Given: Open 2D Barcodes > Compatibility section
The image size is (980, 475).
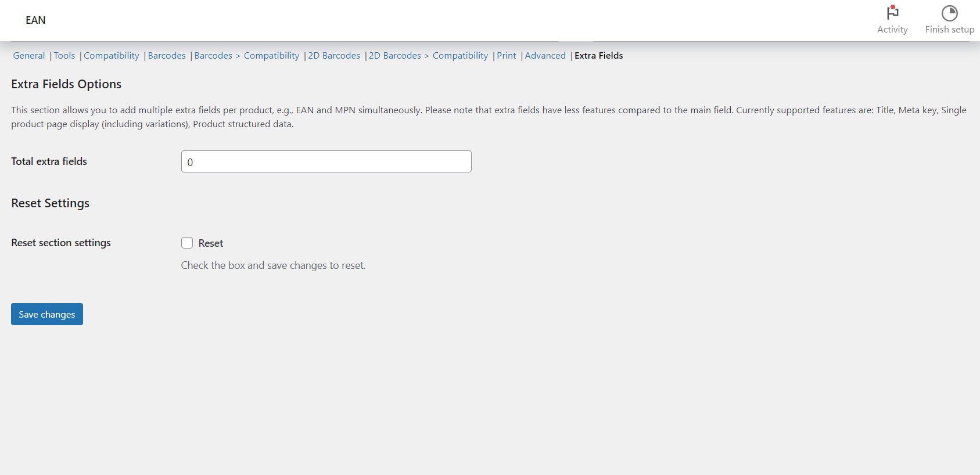Looking at the screenshot, I should pyautogui.click(x=429, y=56).
